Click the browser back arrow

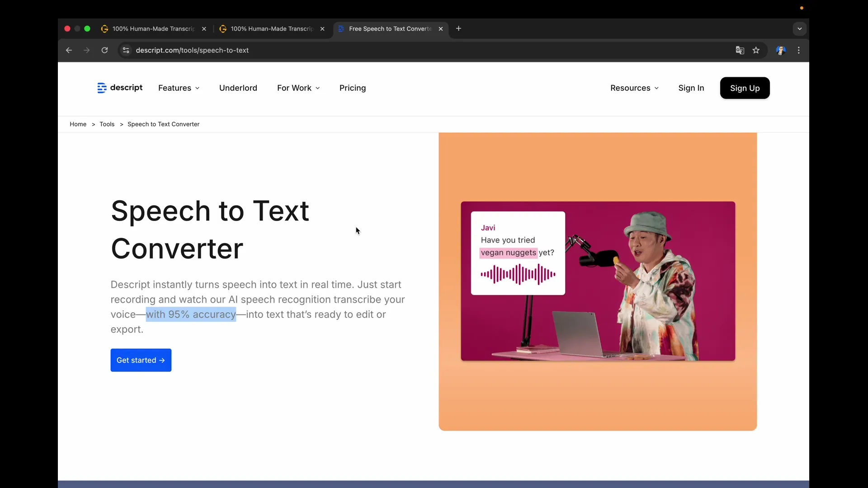(x=69, y=50)
